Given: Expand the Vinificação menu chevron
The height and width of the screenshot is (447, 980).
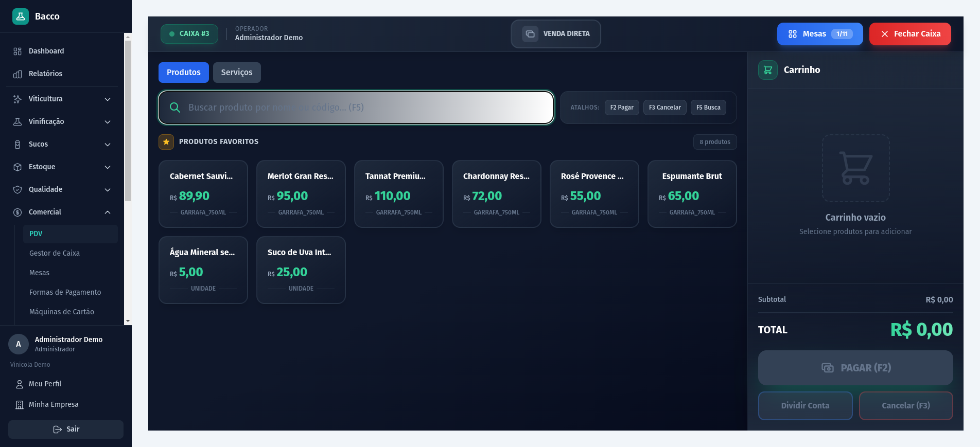Looking at the screenshot, I should point(108,122).
